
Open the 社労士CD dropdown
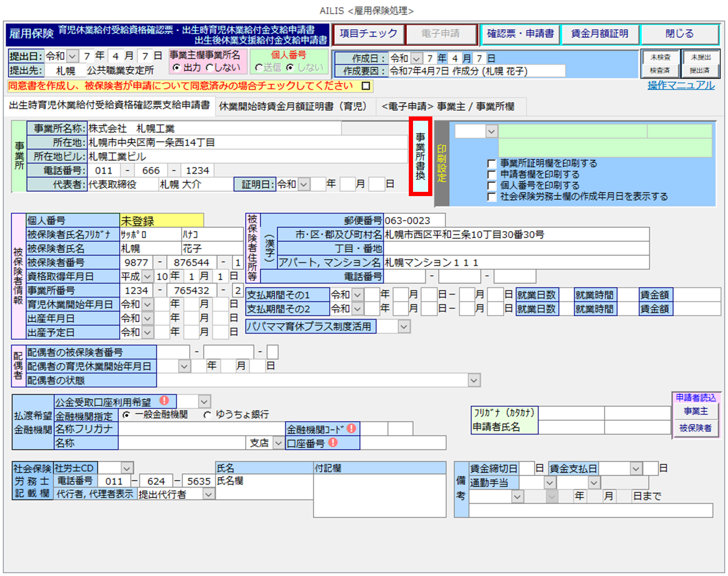[126, 469]
